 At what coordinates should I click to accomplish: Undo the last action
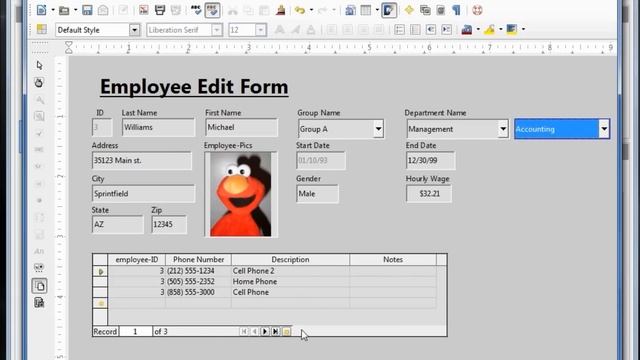[x=300, y=10]
